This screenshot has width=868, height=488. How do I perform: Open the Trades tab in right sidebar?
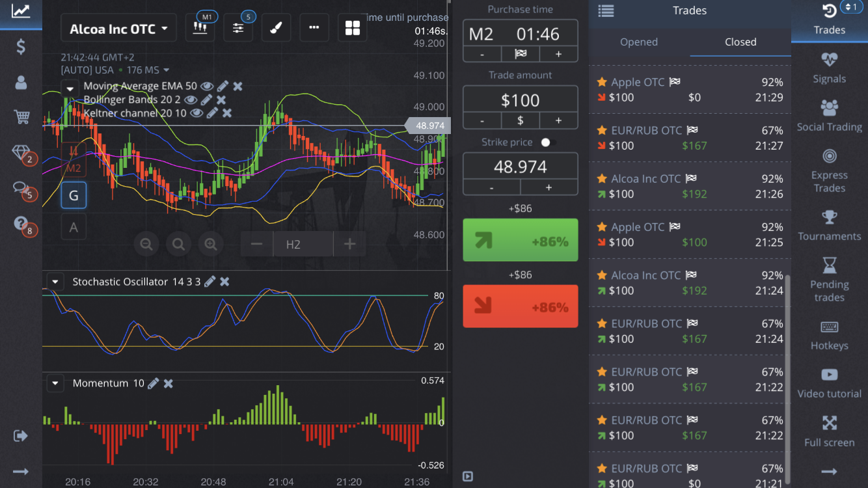(830, 21)
